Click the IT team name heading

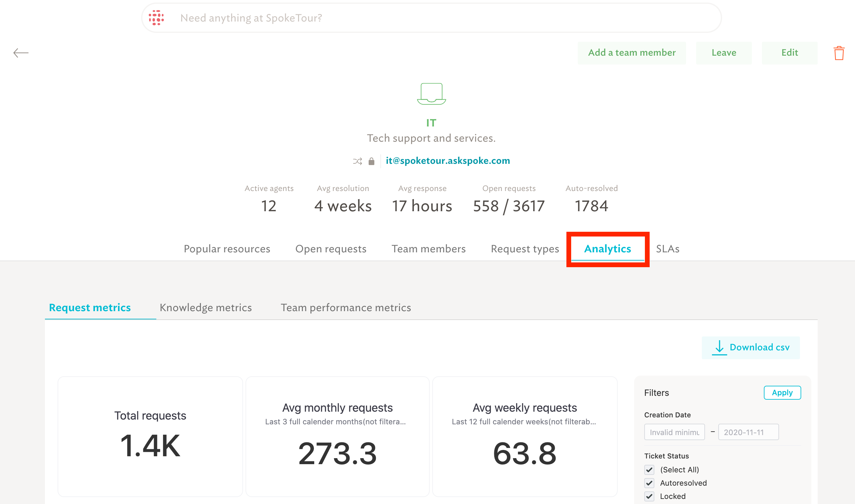coord(431,123)
